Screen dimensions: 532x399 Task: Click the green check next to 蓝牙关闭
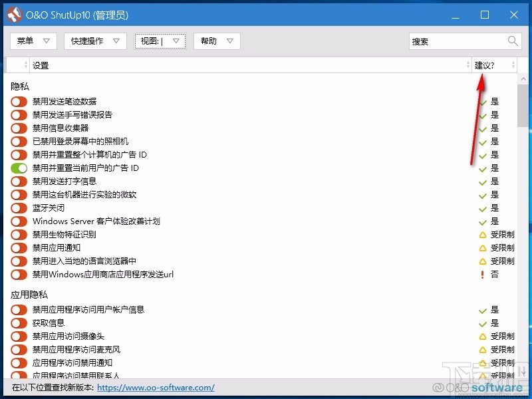(x=483, y=207)
